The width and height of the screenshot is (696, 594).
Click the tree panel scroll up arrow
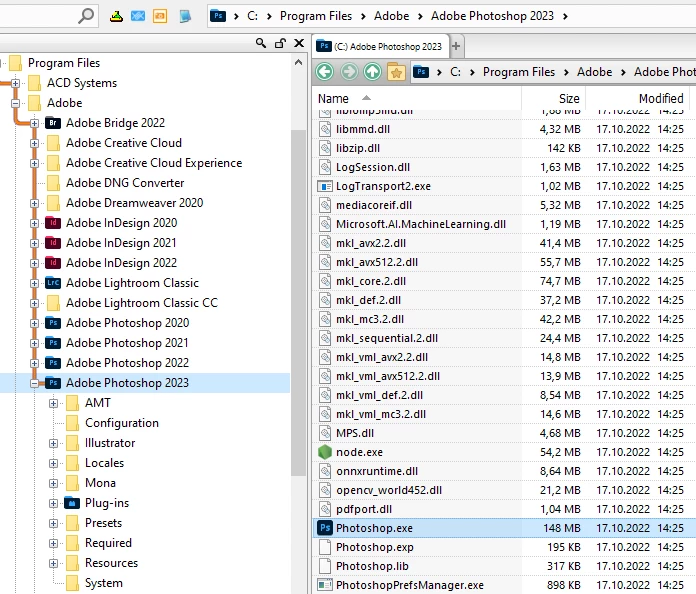point(299,63)
